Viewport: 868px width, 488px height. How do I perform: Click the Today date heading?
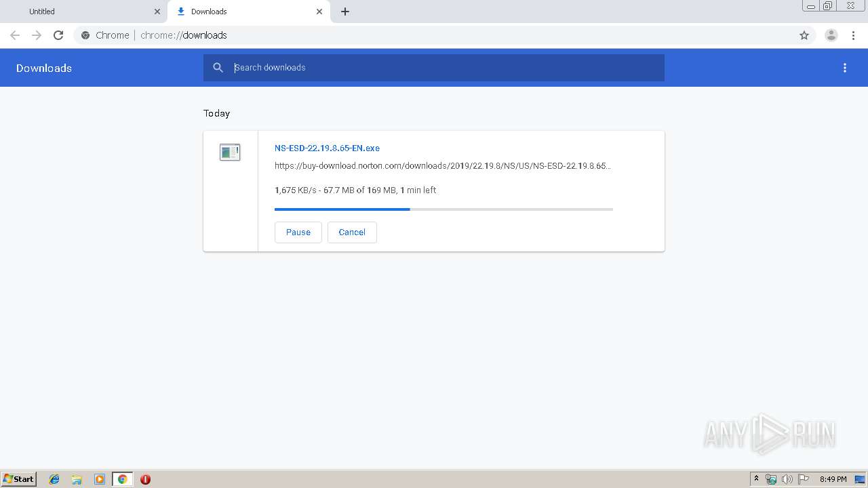[217, 113]
